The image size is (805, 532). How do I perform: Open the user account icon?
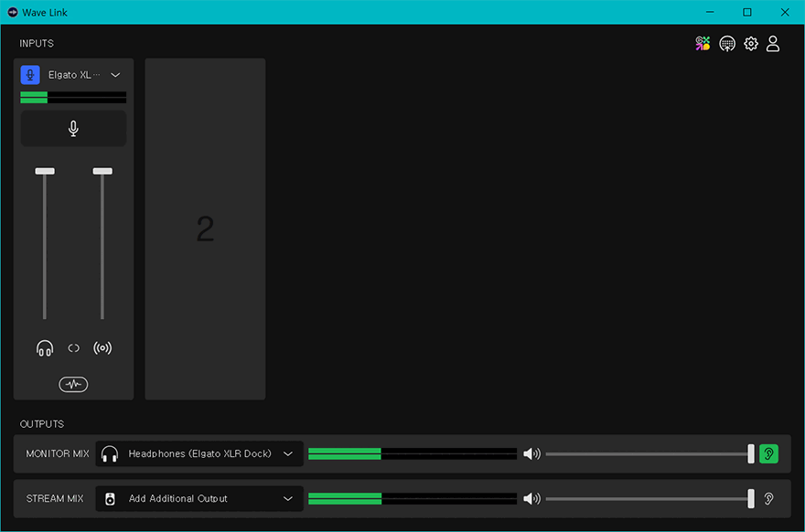coord(773,44)
